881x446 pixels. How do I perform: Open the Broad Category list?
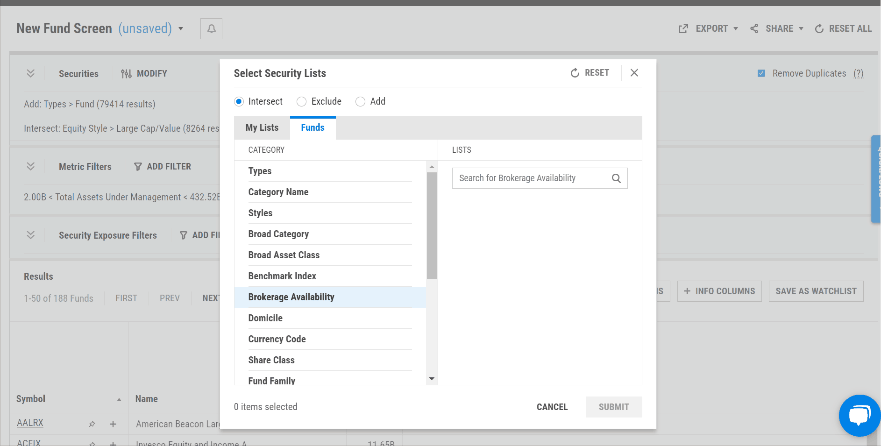tap(330, 234)
